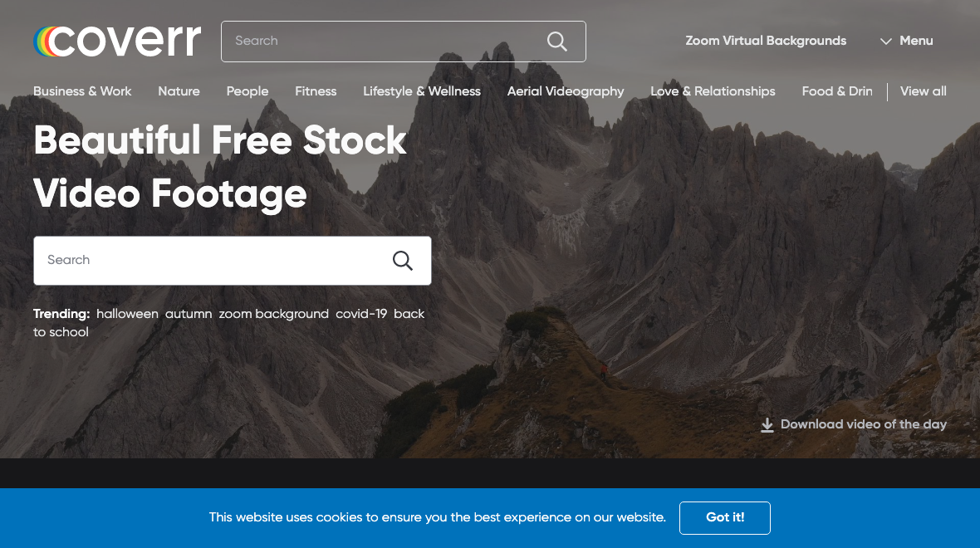Viewport: 980px width, 548px height.
Task: Open Lifestyle & Wellness category
Action: click(x=422, y=91)
